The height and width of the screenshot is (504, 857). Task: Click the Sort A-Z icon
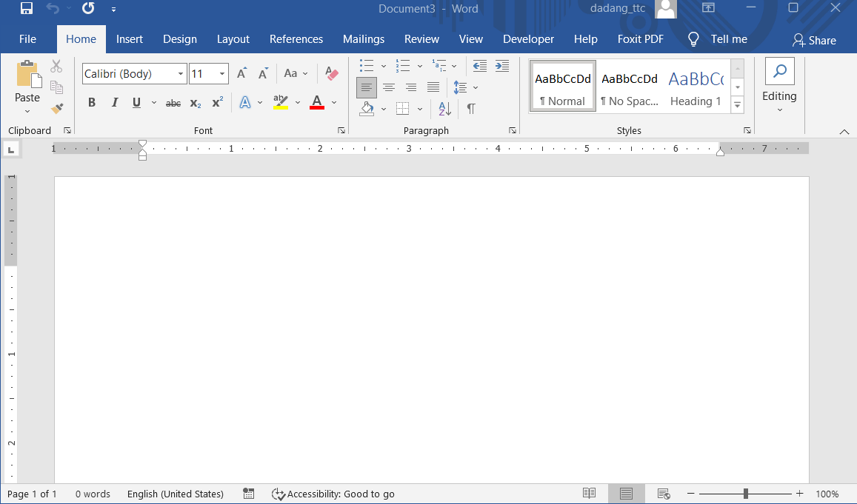pos(444,109)
